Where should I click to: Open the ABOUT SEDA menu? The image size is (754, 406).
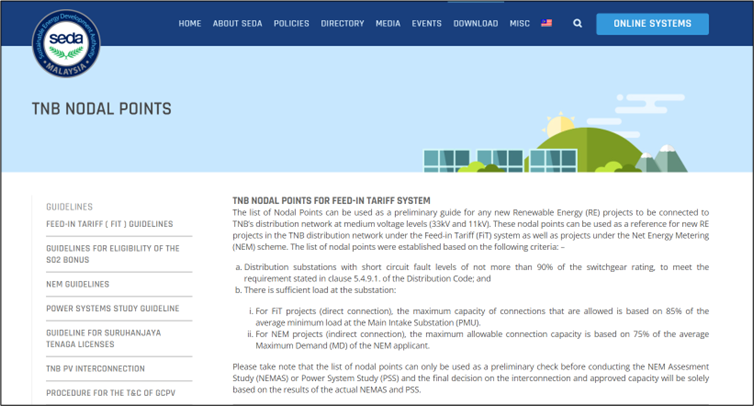[238, 23]
